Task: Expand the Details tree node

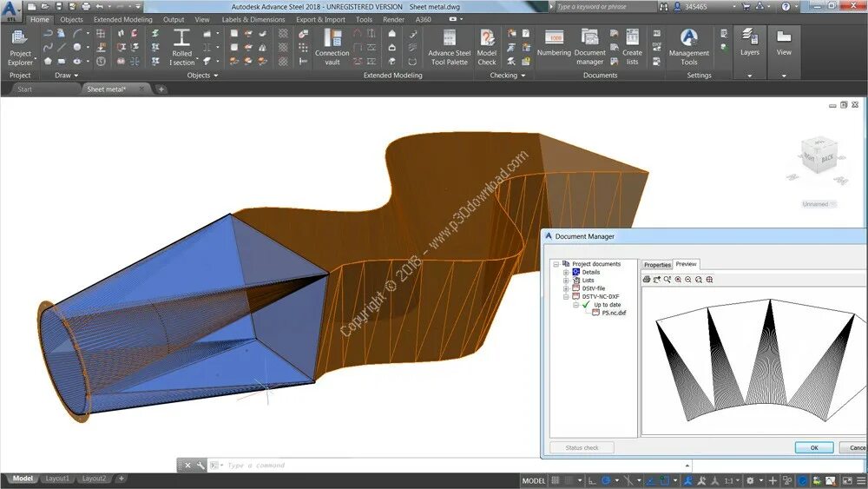Action: click(x=566, y=273)
